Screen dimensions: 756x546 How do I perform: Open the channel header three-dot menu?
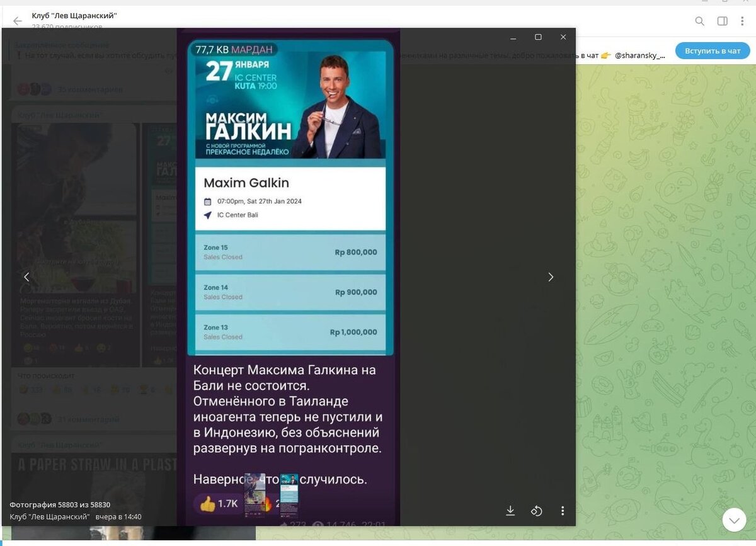(x=741, y=21)
